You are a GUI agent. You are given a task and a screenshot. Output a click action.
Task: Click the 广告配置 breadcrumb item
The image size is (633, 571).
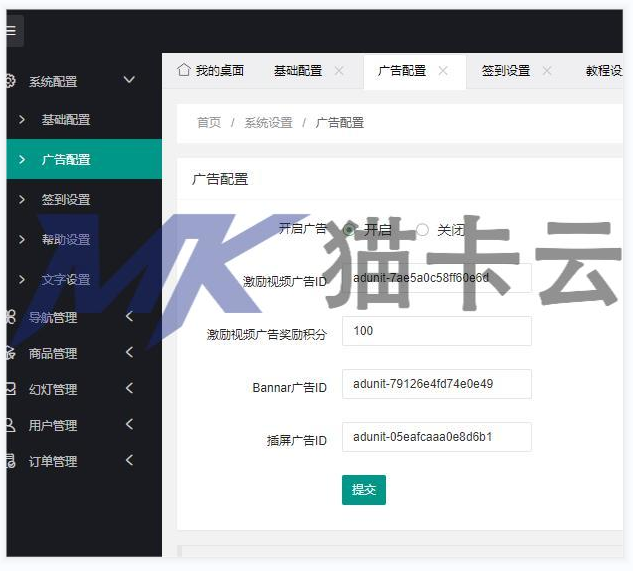click(x=340, y=122)
